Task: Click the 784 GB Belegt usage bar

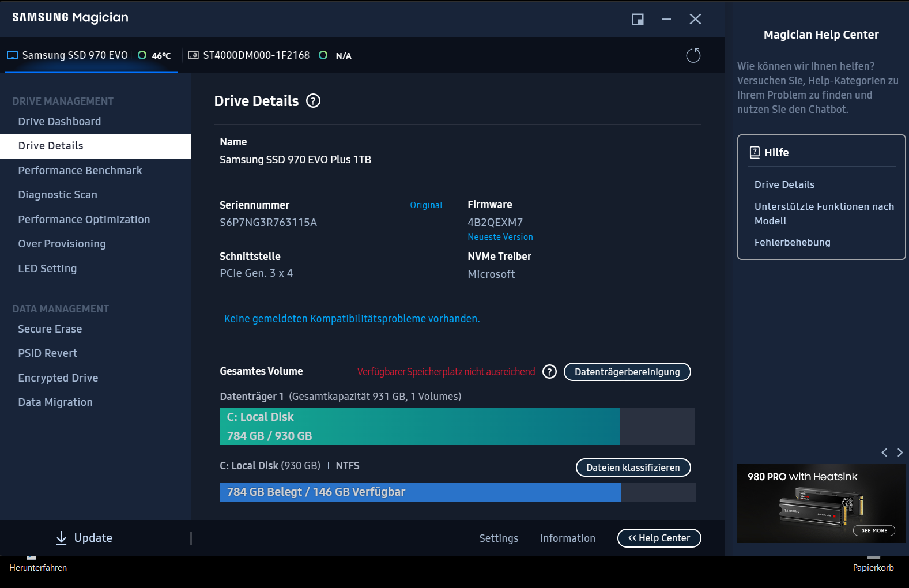Action: (x=457, y=492)
